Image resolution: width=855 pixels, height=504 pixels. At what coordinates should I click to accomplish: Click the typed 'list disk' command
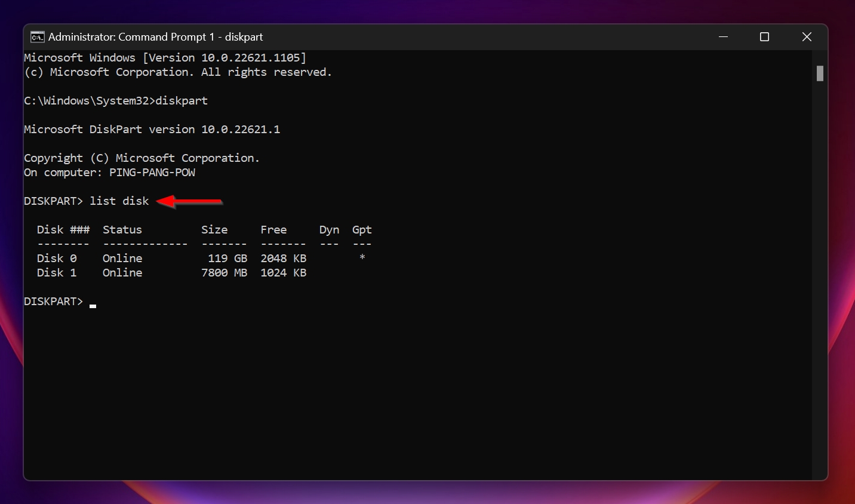click(x=119, y=201)
